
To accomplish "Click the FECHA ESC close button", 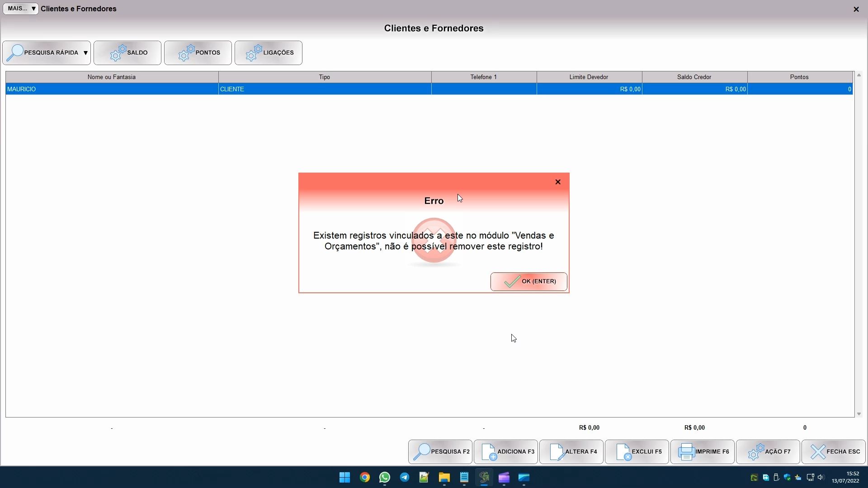I will pyautogui.click(x=834, y=451).
